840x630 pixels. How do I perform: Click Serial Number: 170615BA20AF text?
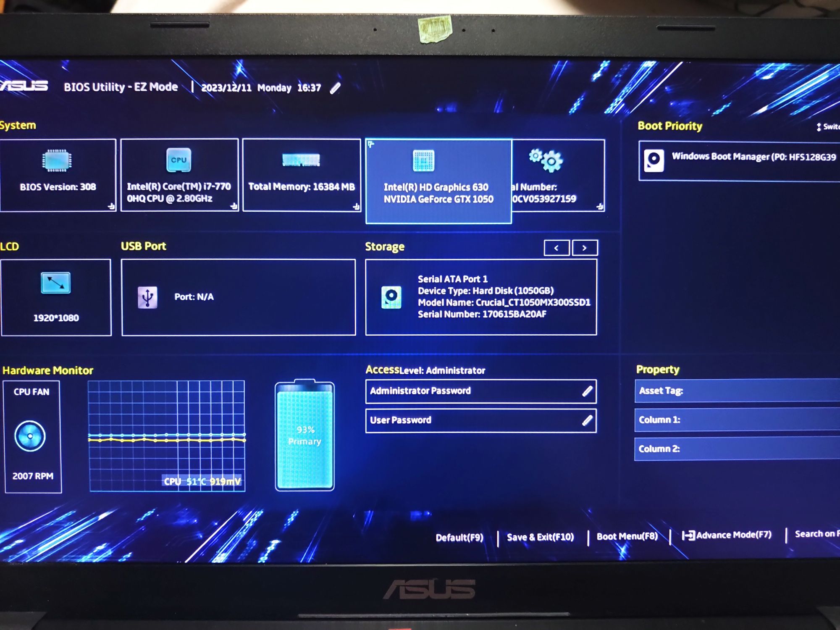pyautogui.click(x=482, y=314)
